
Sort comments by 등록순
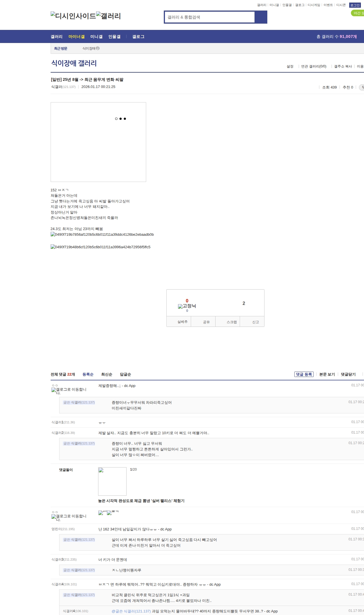[88, 374]
